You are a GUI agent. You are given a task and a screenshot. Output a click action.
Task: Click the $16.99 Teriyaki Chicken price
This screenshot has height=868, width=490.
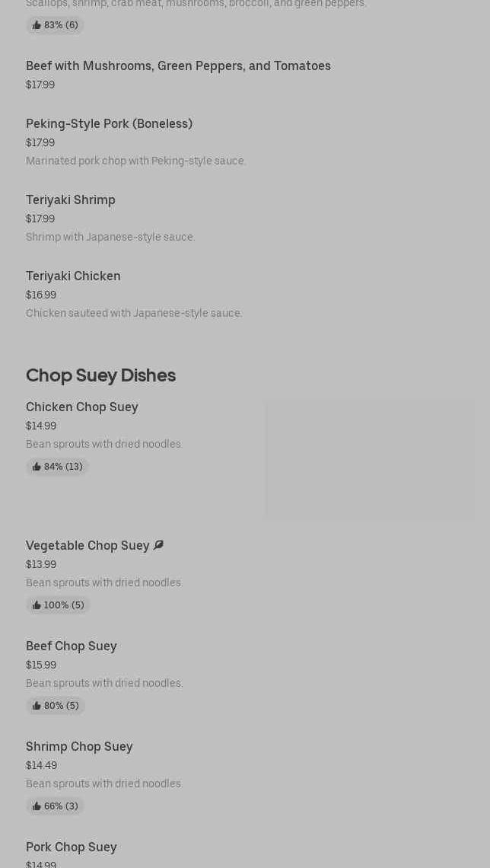pos(41,295)
